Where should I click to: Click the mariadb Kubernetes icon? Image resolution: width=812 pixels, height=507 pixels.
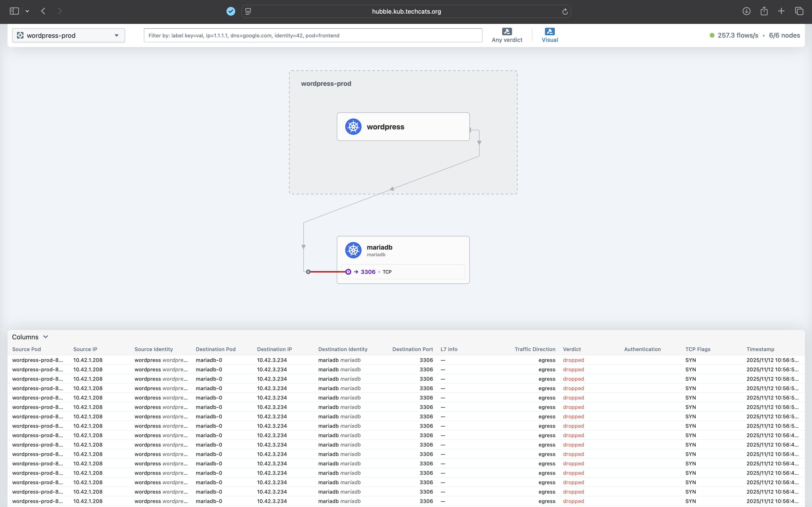click(353, 250)
